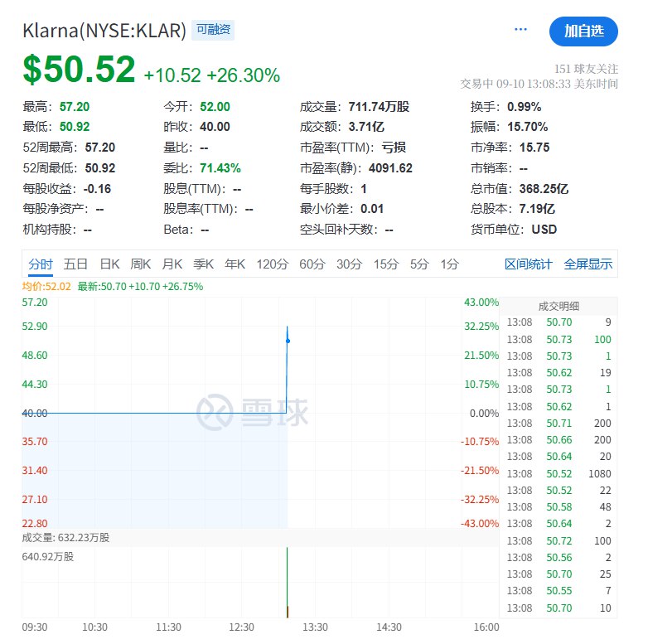648x644 pixels.
Task: Click the trade row 50.58 volume 48
Action: coord(559,506)
